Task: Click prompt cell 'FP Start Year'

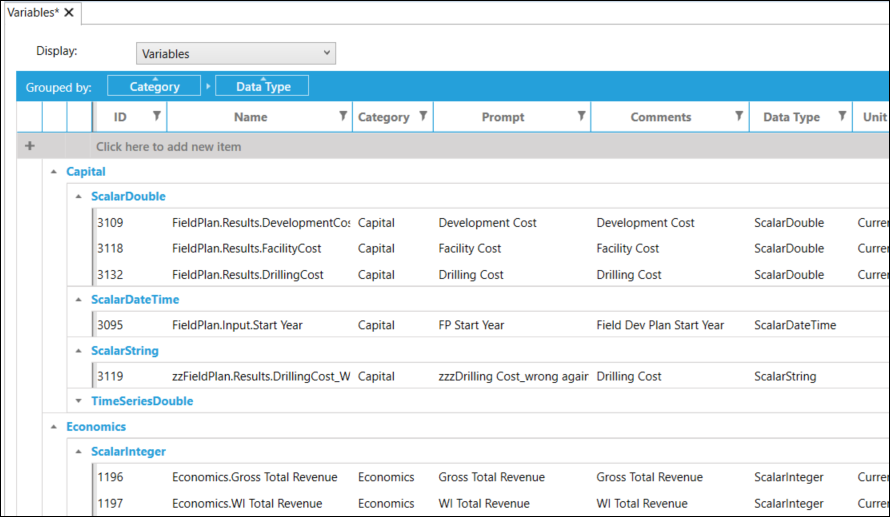Action: point(471,325)
